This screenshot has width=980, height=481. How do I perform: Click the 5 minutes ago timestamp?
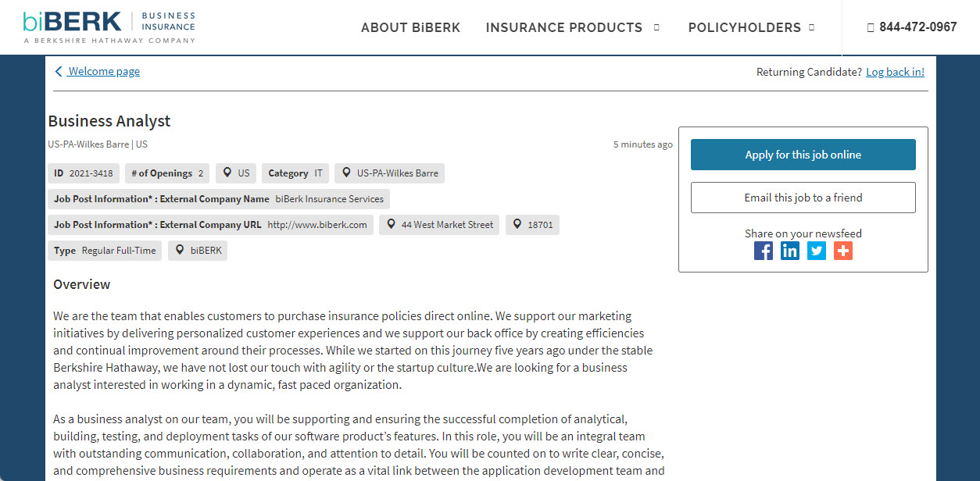pyautogui.click(x=643, y=144)
